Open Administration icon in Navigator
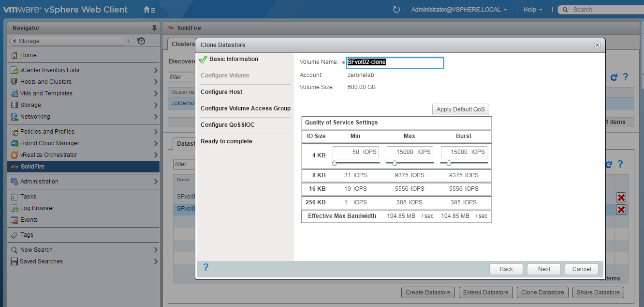 click(15, 182)
